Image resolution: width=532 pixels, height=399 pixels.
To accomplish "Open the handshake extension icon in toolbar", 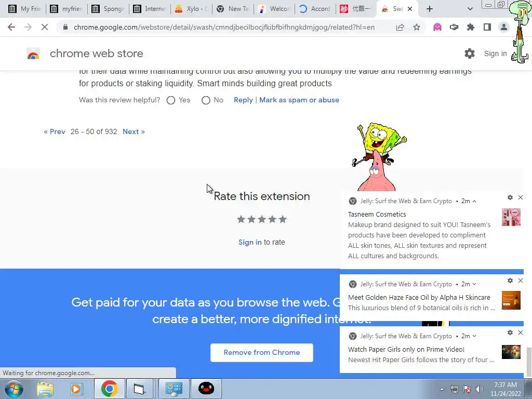I will 454,27.
